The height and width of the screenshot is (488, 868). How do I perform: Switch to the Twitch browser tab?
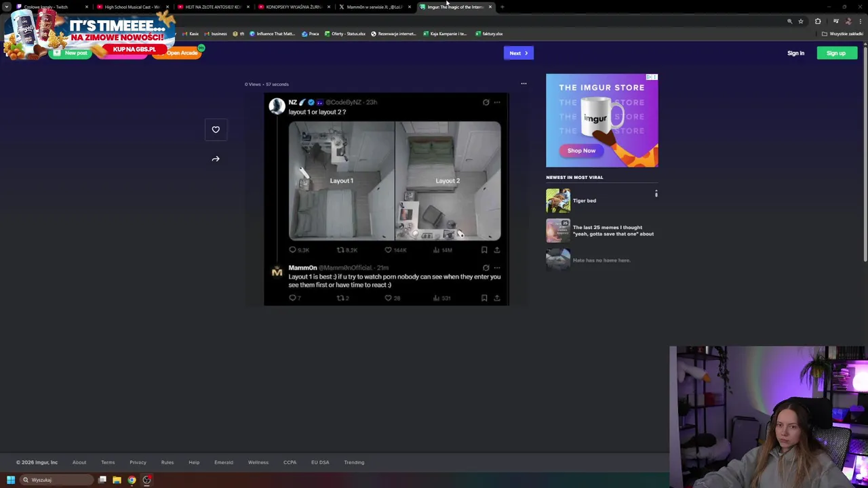click(52, 7)
